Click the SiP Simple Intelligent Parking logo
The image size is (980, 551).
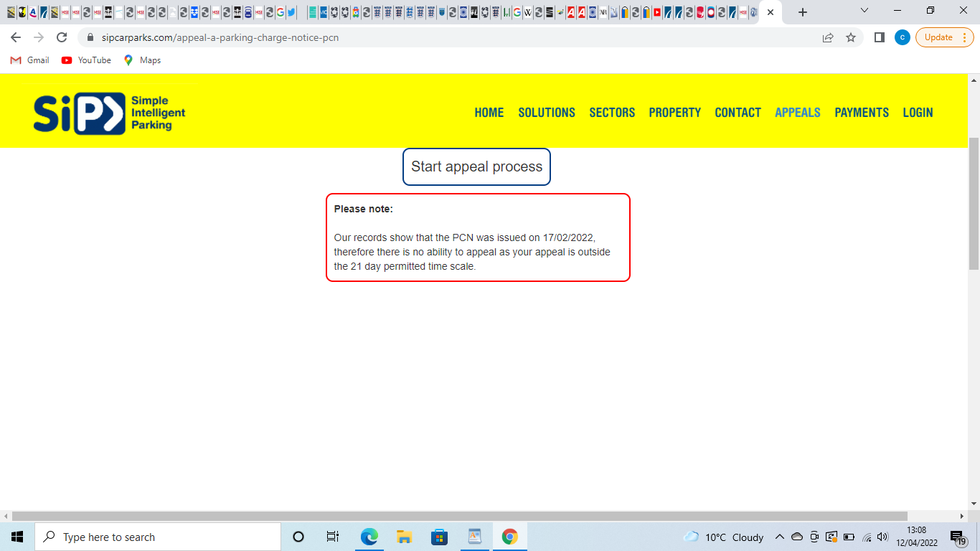(x=109, y=113)
